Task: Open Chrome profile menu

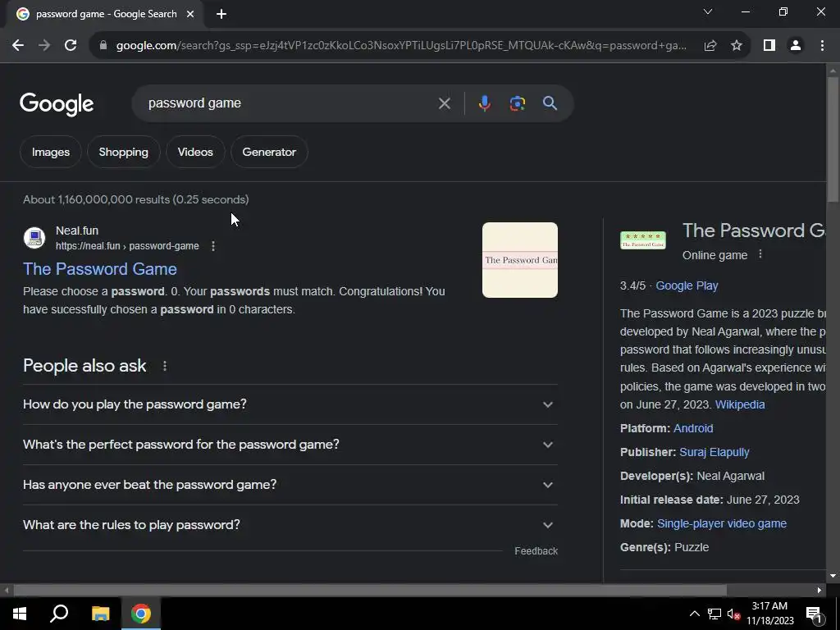Action: pyautogui.click(x=796, y=46)
